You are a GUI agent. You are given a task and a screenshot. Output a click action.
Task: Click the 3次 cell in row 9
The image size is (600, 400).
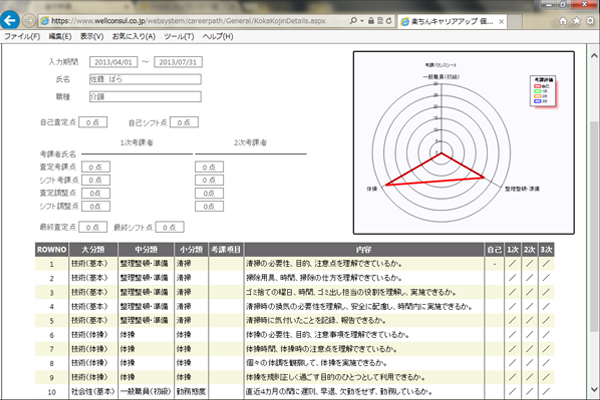pos(546,377)
